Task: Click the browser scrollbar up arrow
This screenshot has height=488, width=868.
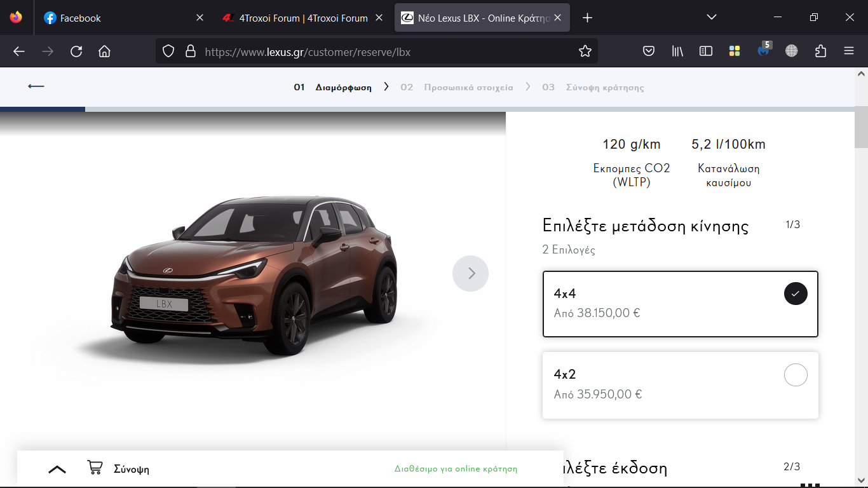Action: [861, 74]
